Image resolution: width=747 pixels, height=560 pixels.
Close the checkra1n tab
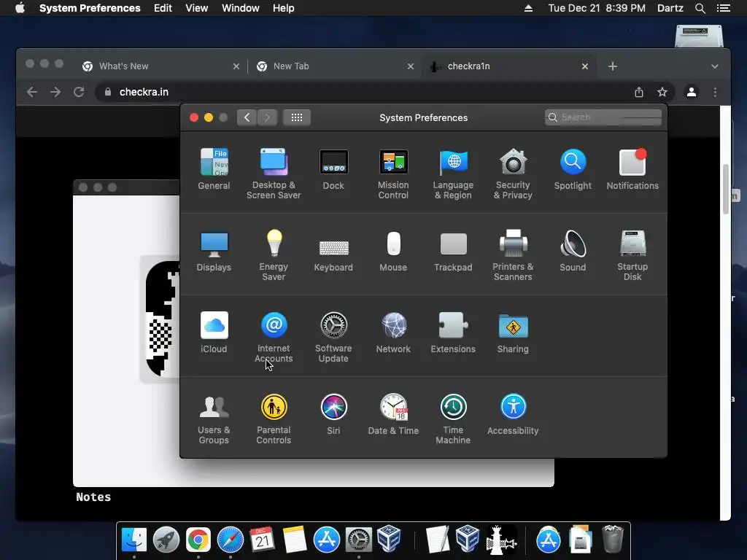point(585,66)
